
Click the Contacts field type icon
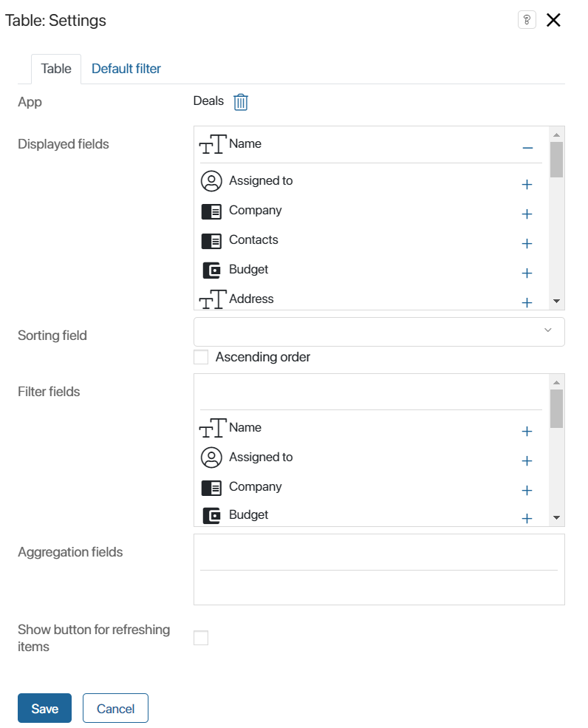(x=211, y=242)
